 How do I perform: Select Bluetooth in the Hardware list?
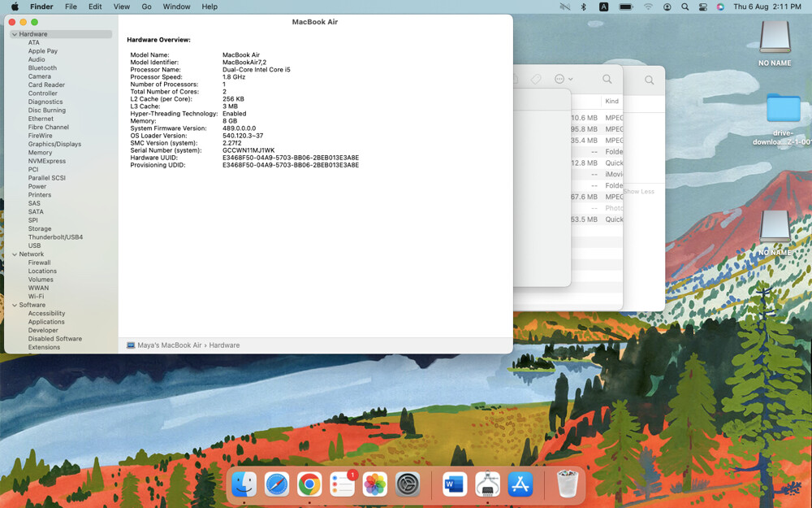point(42,68)
